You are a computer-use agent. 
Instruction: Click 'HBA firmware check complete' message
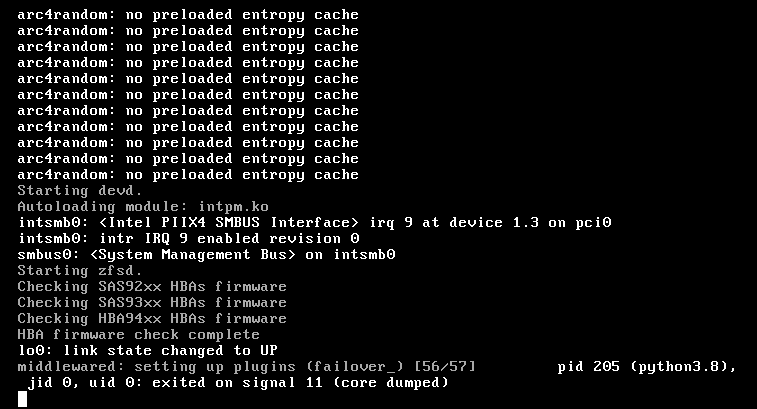tap(139, 334)
